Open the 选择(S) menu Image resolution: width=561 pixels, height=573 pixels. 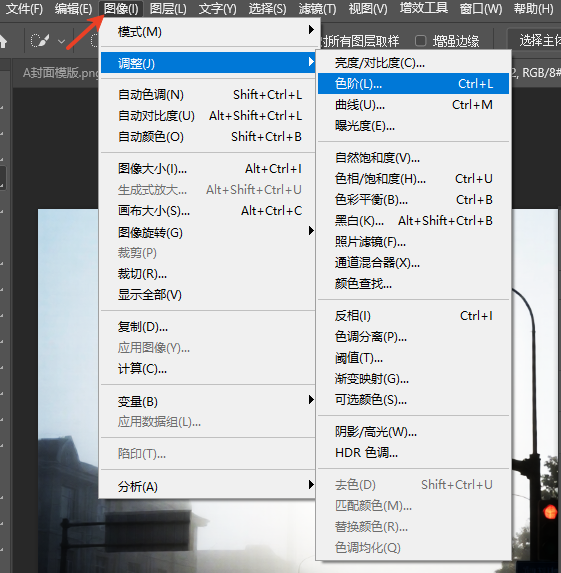point(268,8)
